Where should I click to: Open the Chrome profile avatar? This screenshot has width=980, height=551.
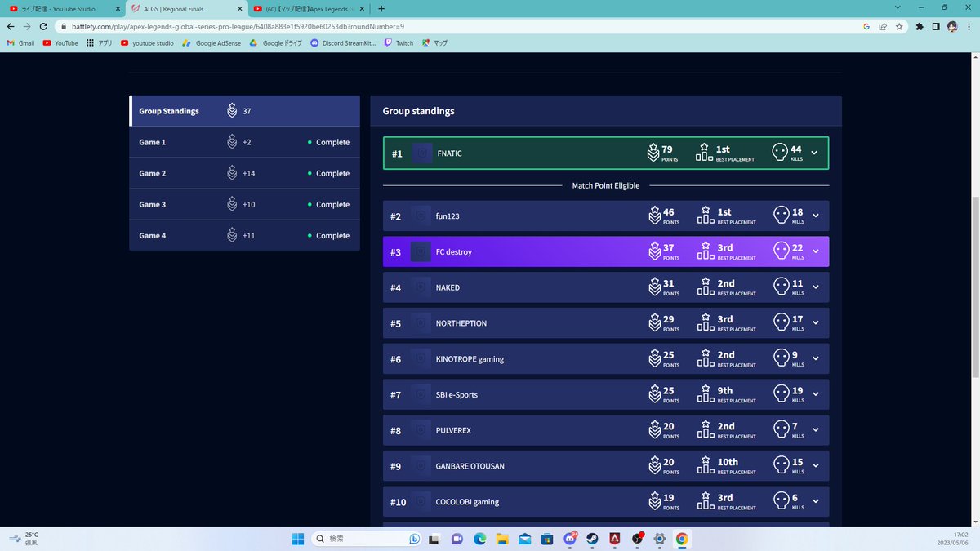point(952,26)
